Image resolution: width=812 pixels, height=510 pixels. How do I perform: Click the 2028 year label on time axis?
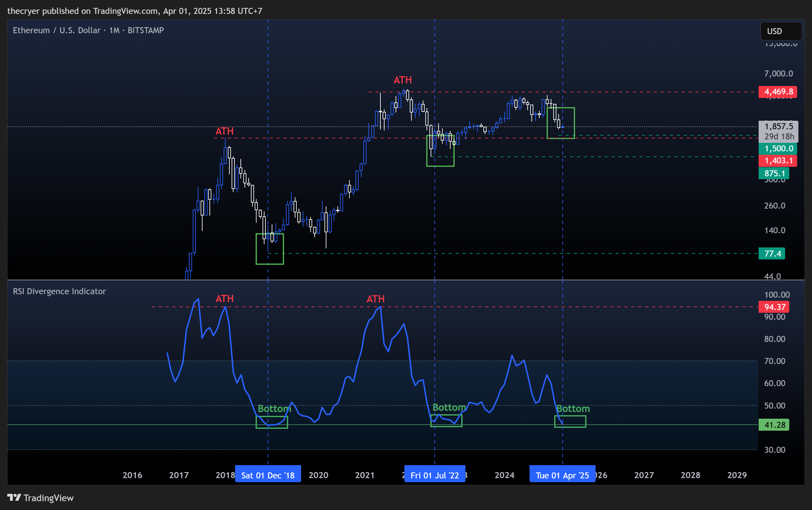[690, 475]
